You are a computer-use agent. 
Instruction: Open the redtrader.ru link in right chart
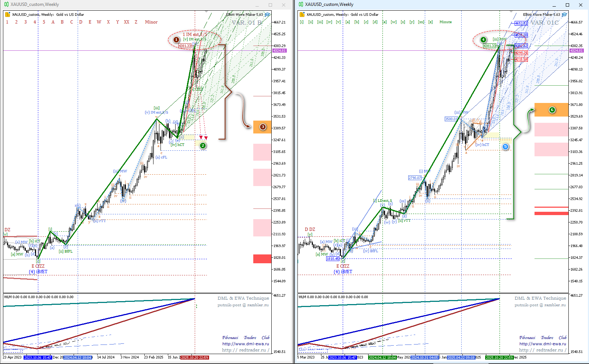(542, 350)
